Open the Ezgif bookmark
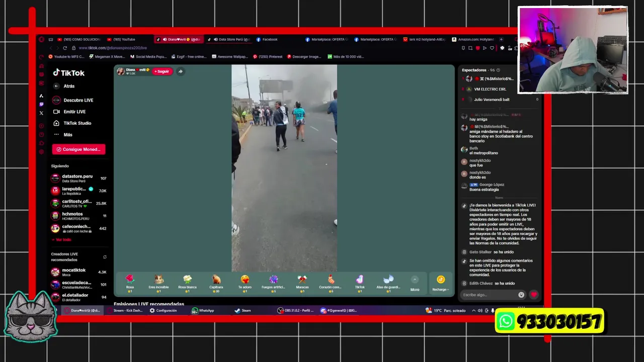 (x=189, y=57)
